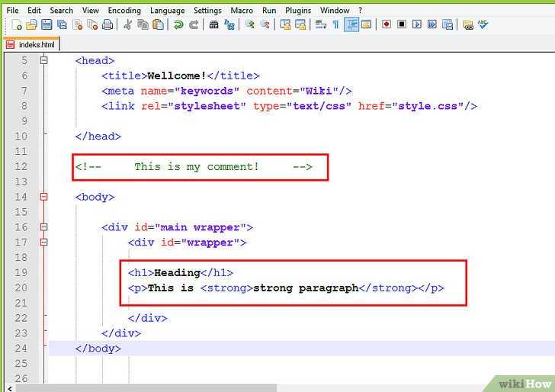
Task: Open the ? help menu
Action: (x=361, y=11)
